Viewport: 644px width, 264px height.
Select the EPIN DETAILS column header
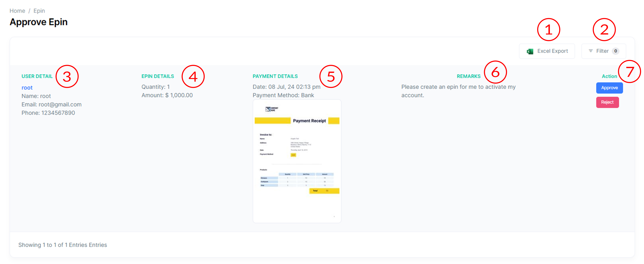click(x=157, y=76)
